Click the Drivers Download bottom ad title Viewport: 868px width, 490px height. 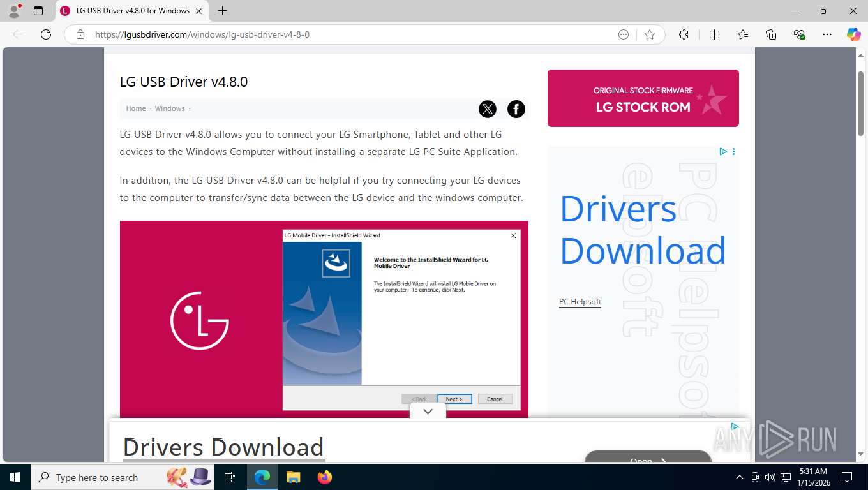(223, 447)
